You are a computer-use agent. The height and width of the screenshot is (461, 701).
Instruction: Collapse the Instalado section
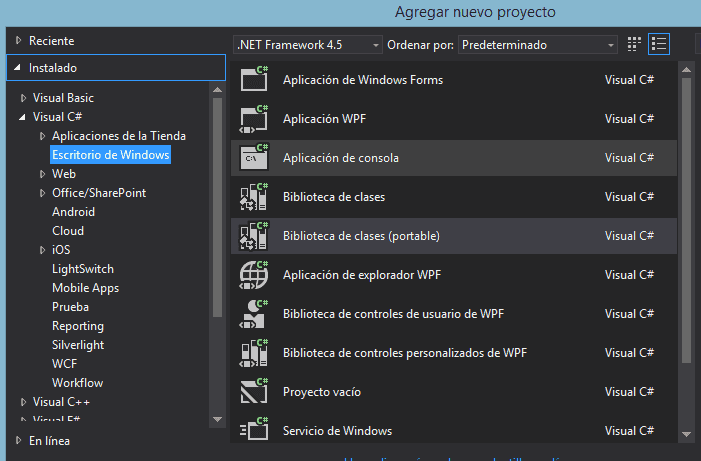point(17,68)
